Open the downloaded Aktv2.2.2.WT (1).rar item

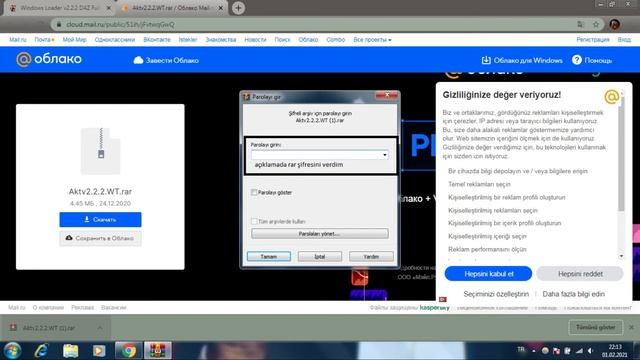coord(49,328)
